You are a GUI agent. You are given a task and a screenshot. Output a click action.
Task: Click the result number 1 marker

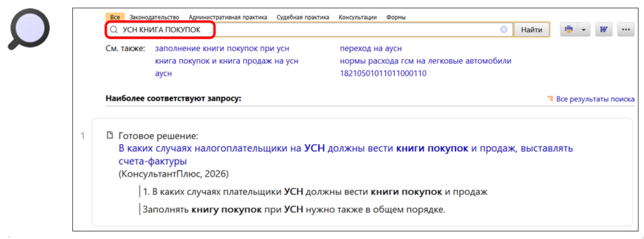point(82,135)
